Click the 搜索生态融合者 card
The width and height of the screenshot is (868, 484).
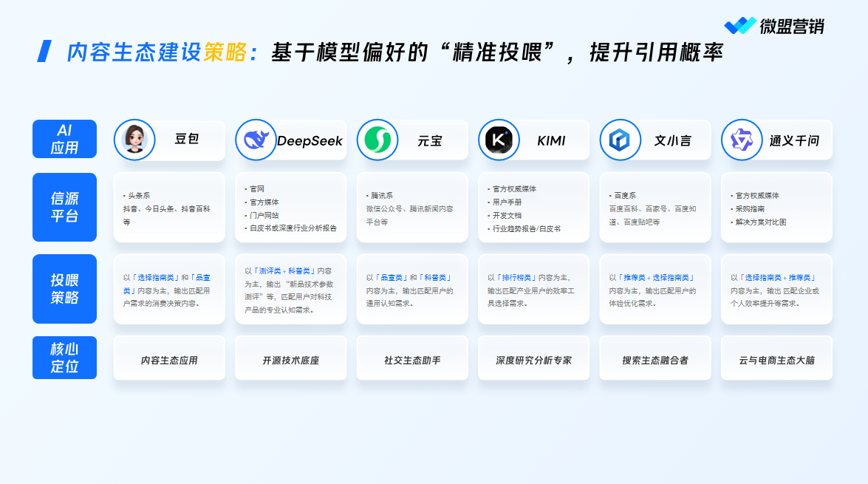(655, 358)
